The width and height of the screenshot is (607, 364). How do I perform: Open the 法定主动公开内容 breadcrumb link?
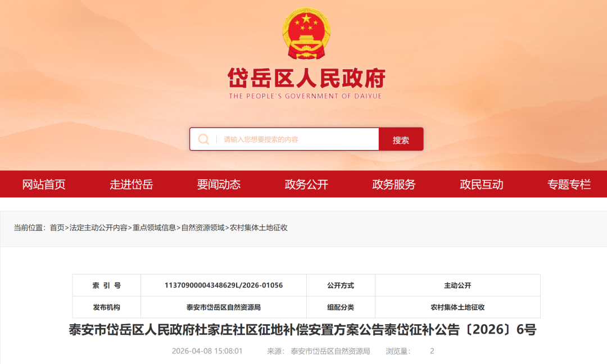98,228
